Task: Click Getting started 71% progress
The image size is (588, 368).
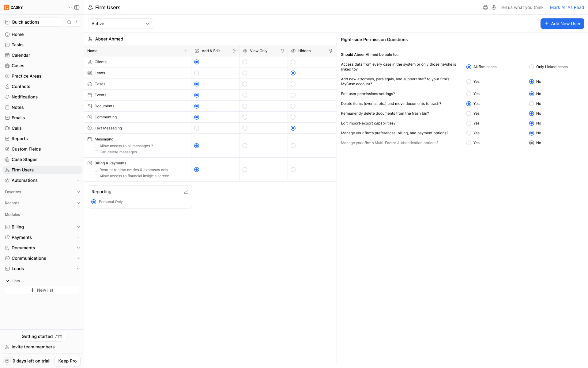Action: point(42,336)
